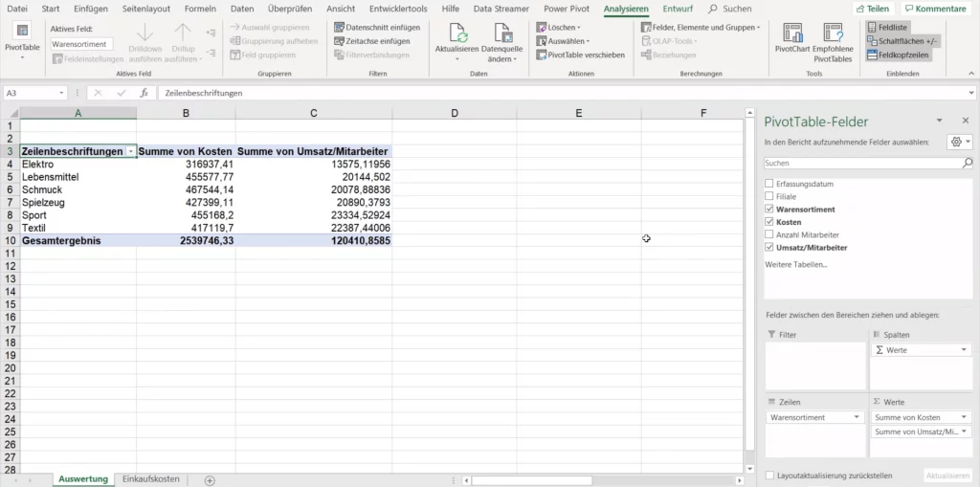Image resolution: width=980 pixels, height=487 pixels.
Task: Open the Summe von Umsatz/Mi... field dropdown
Action: point(964,432)
